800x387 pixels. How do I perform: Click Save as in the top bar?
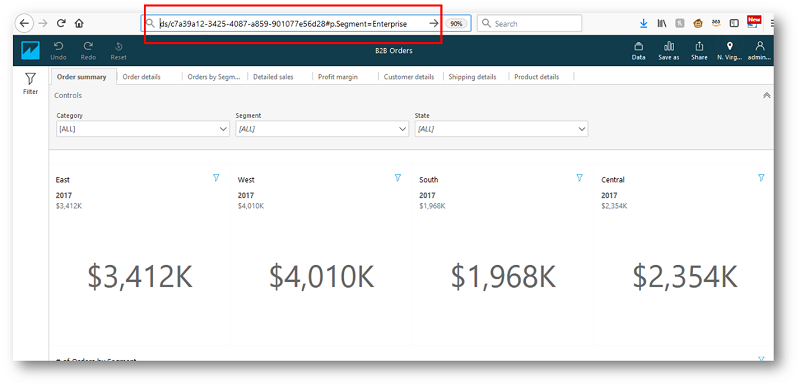point(668,50)
